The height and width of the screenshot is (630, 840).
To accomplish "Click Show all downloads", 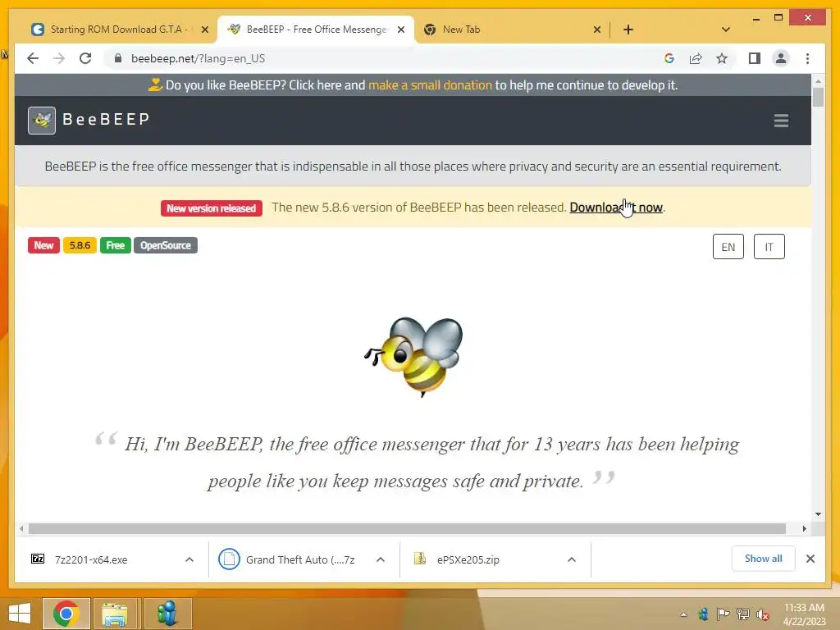I will 763,559.
